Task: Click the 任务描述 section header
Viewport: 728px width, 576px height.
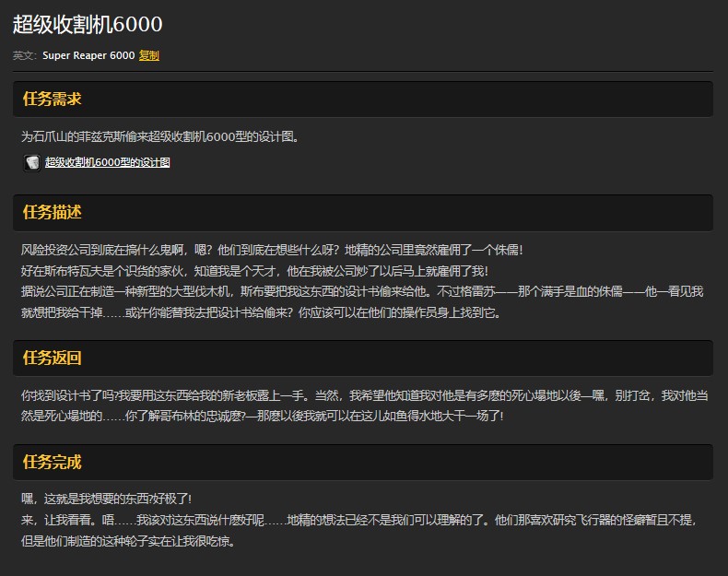Action: click(53, 212)
